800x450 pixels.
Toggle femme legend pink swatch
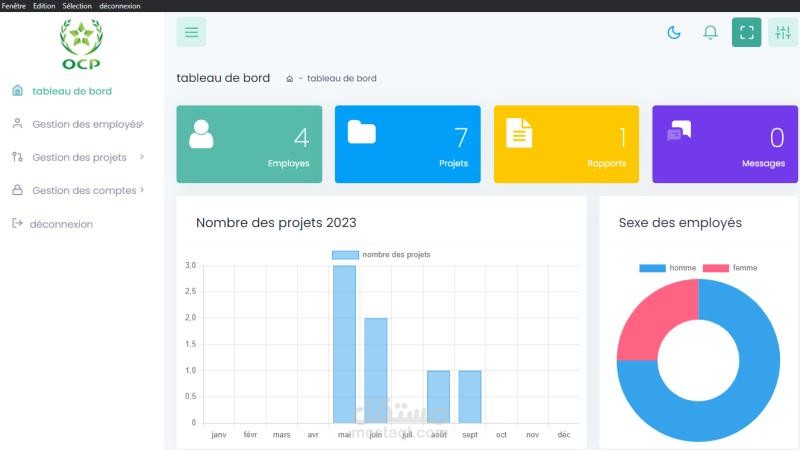pos(715,268)
